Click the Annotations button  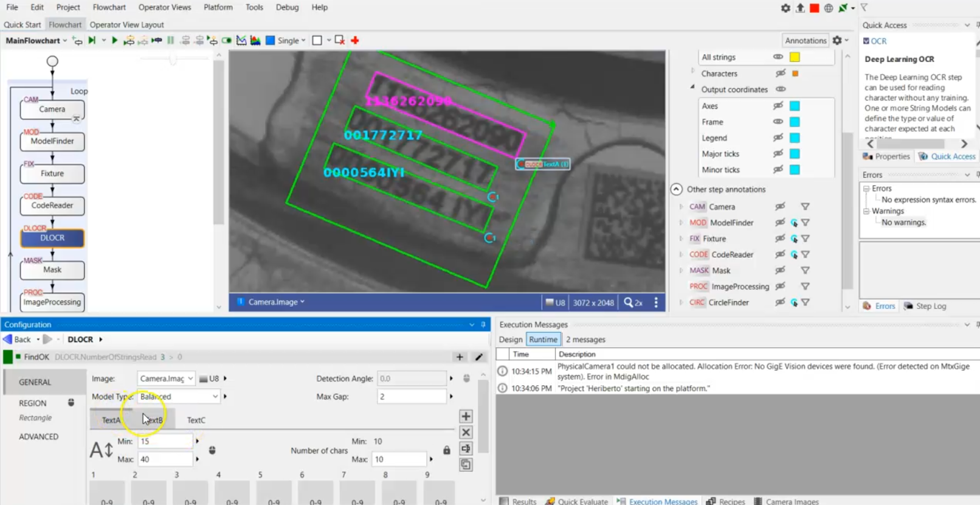click(x=806, y=40)
